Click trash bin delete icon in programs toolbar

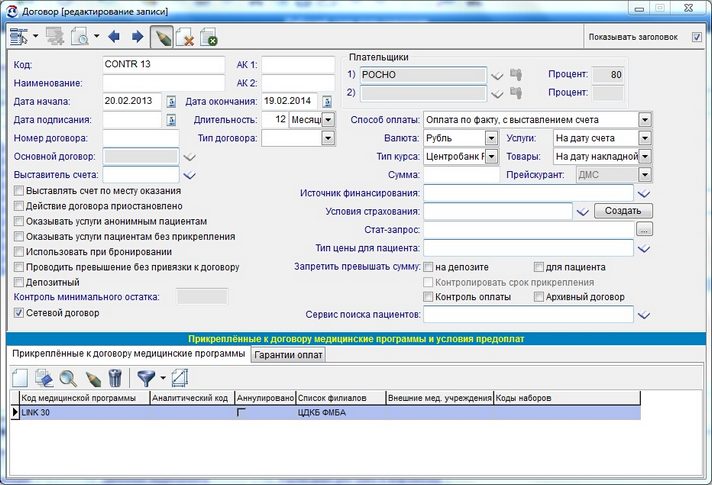(115, 378)
